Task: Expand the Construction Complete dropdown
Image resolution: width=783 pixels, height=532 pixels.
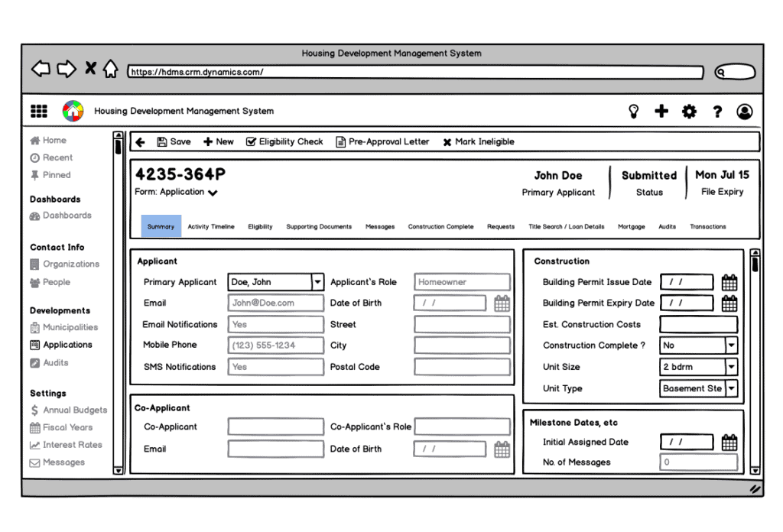Action: (x=731, y=345)
